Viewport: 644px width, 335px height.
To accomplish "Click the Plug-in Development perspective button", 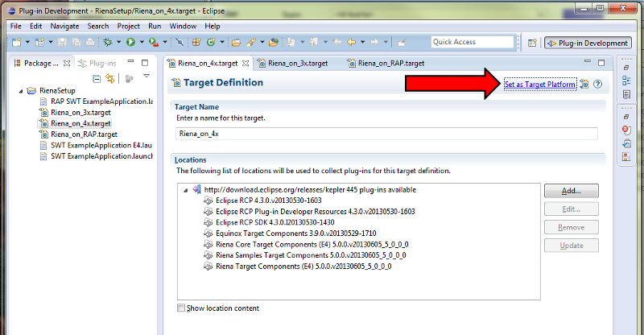I will click(588, 43).
